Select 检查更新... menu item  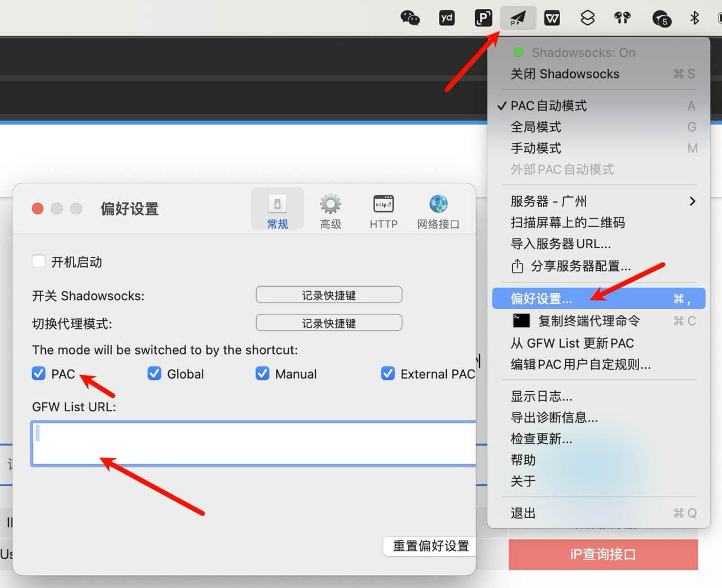(x=598, y=439)
